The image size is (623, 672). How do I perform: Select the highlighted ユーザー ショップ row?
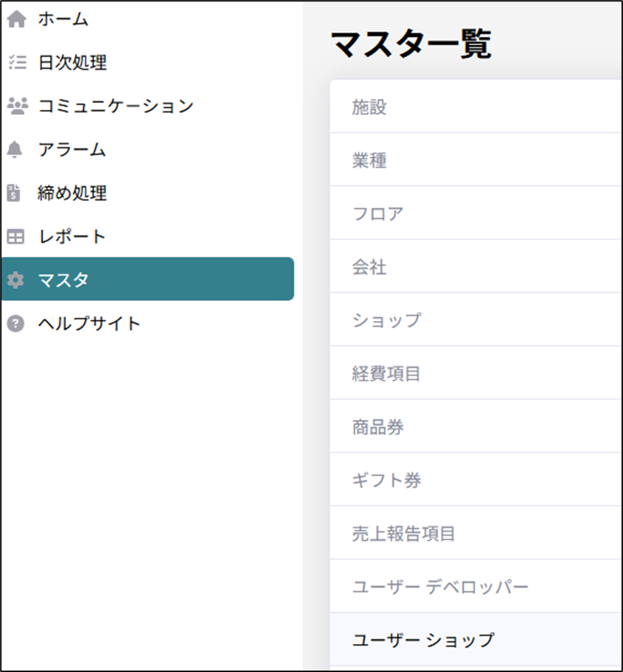(x=423, y=640)
